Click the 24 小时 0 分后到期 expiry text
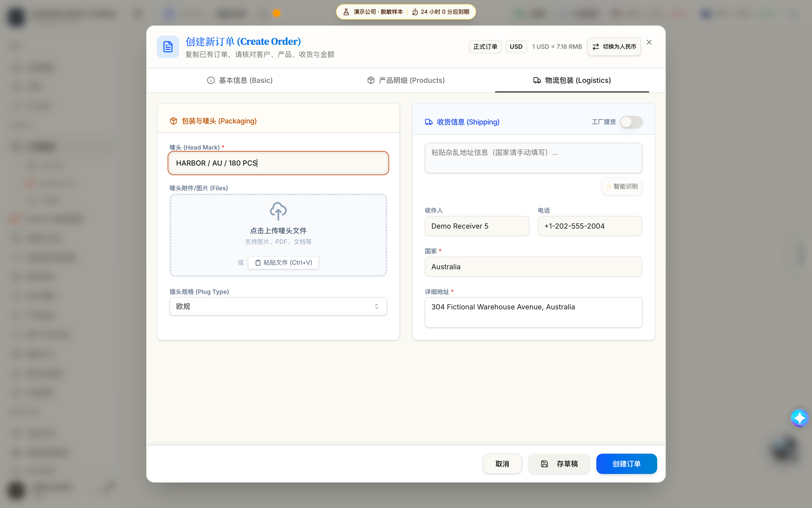Screen dimensions: 812x508 (445, 12)
